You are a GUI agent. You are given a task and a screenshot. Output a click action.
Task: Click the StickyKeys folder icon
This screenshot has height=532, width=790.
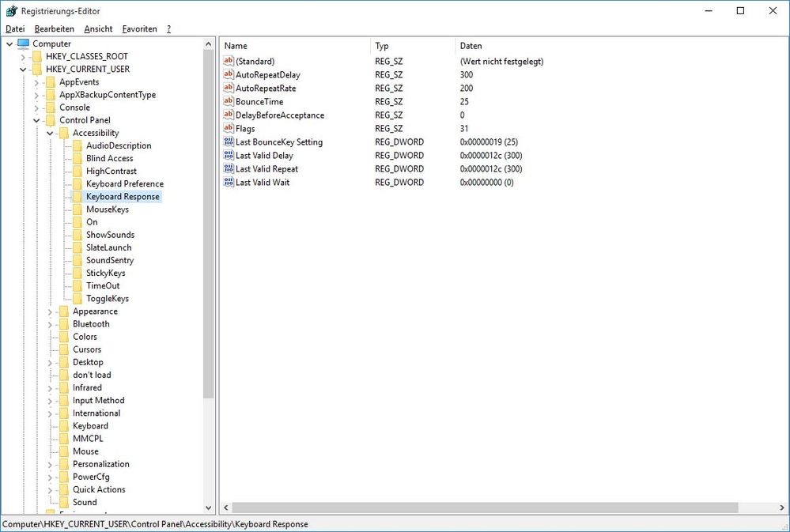tap(77, 273)
